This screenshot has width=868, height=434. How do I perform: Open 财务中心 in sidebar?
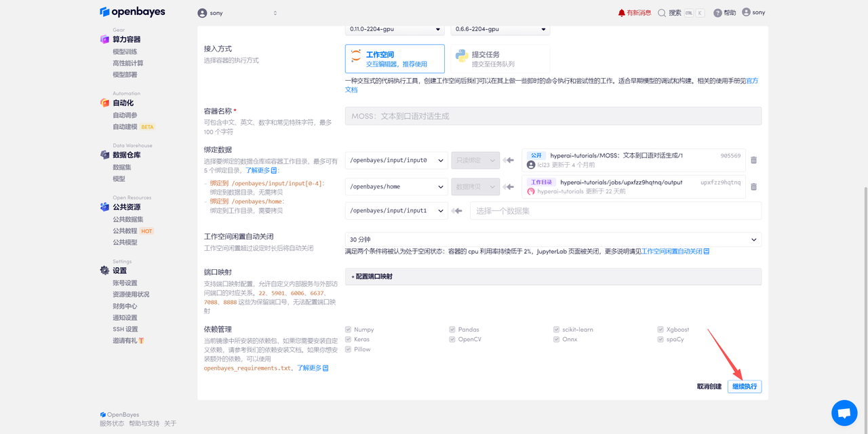125,306
